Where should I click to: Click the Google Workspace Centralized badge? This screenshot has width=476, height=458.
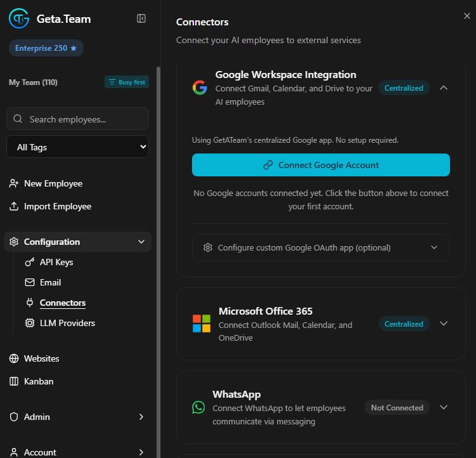pos(404,88)
